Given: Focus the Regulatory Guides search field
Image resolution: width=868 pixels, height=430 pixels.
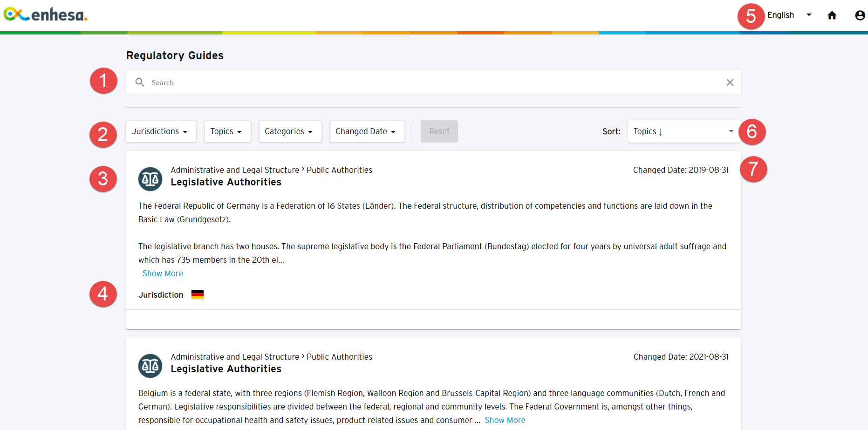Looking at the screenshot, I should [433, 82].
